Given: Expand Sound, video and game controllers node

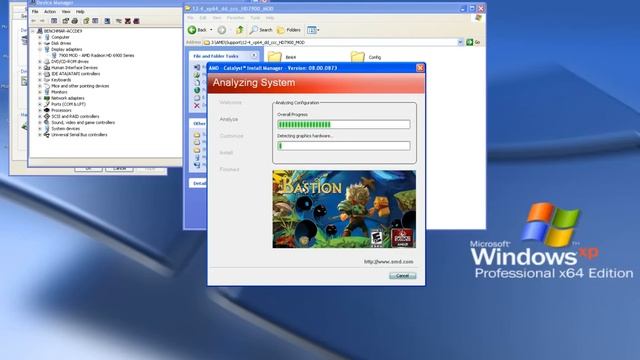Looking at the screenshot, I should pos(40,122).
